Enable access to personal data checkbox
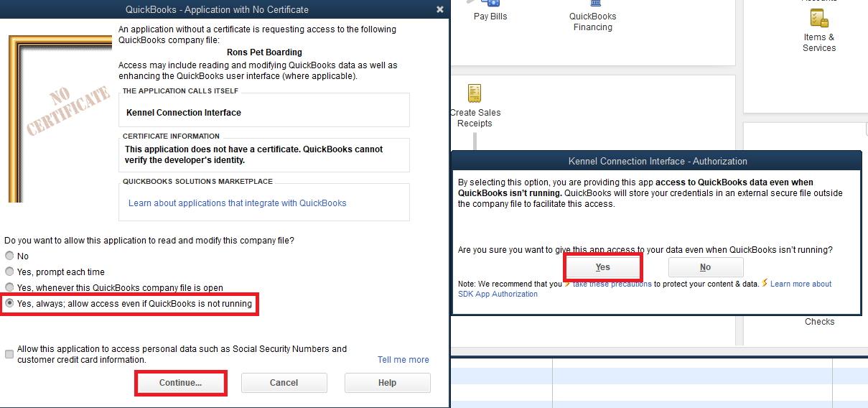Screen dimensions: 868x408 click(x=9, y=354)
